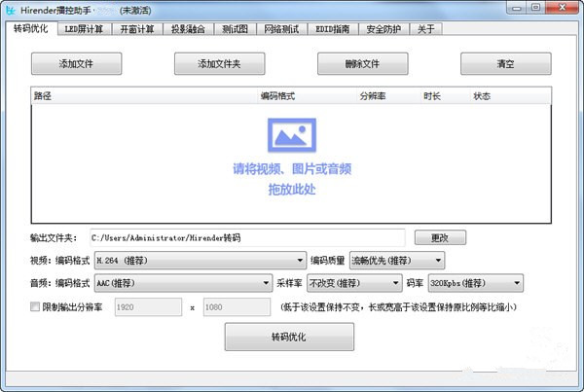
Task: Click the output folder path field
Action: (x=245, y=237)
